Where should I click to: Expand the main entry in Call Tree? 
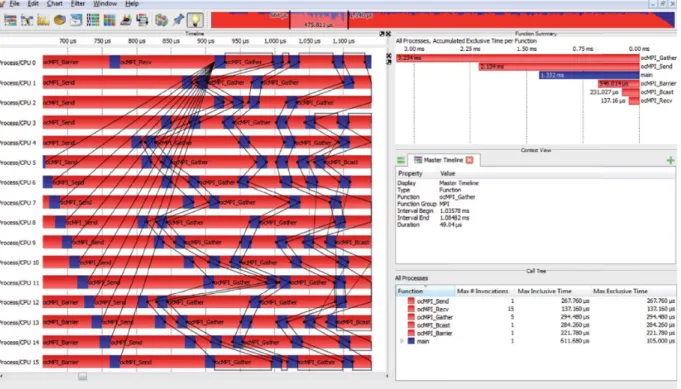click(402, 341)
